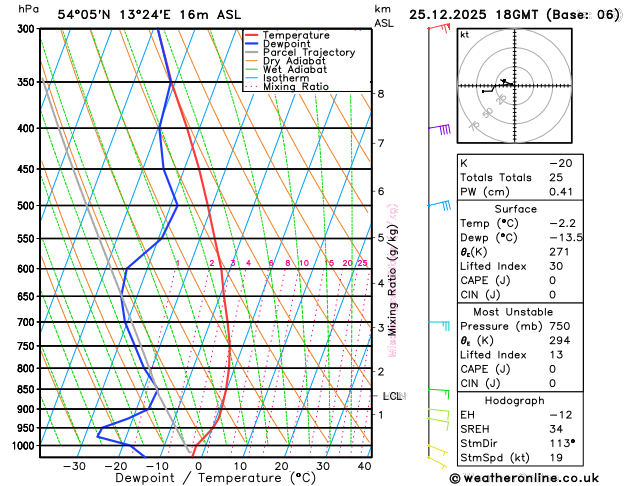Click the '75' ring label in the hodograph
The height and width of the screenshot is (486, 629).
(x=474, y=126)
